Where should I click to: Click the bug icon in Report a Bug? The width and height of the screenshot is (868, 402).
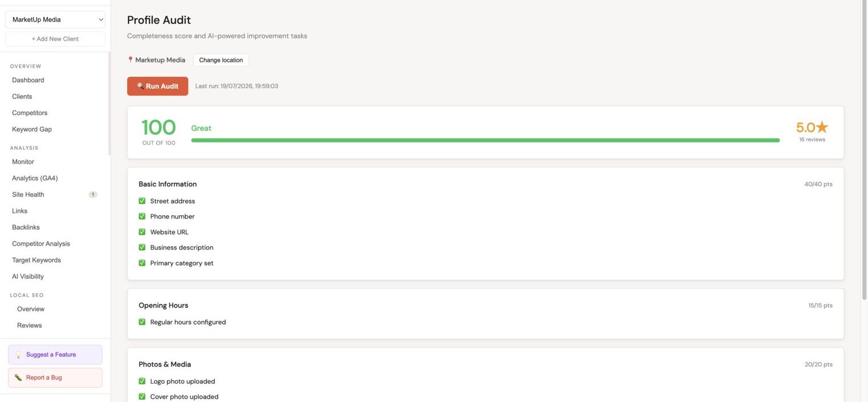pos(18,378)
